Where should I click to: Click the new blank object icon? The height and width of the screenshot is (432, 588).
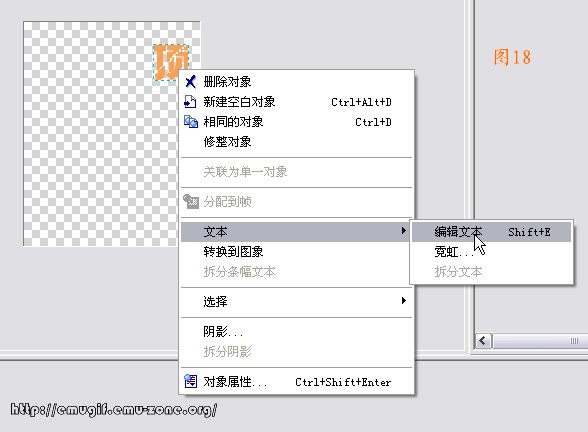(x=190, y=102)
